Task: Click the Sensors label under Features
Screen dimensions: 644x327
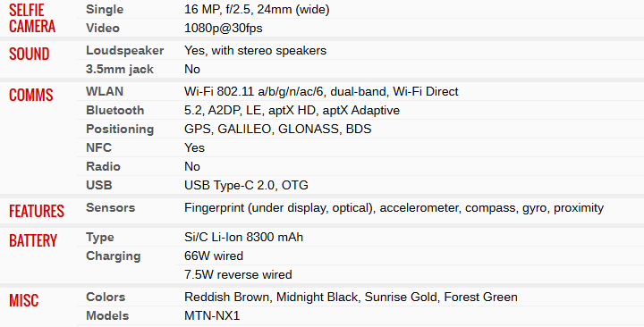Action: click(110, 207)
